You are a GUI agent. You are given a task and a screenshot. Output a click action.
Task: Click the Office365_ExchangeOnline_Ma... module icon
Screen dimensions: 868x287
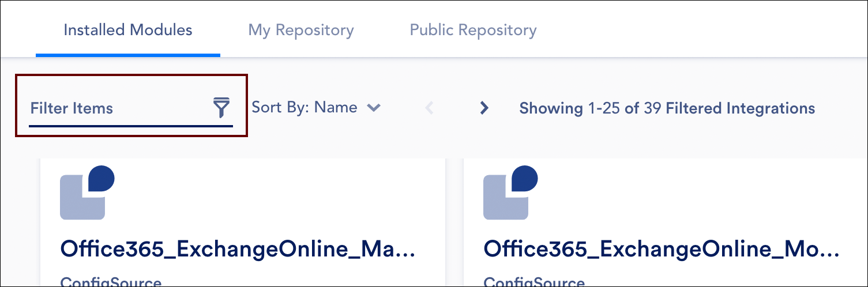coord(88,192)
